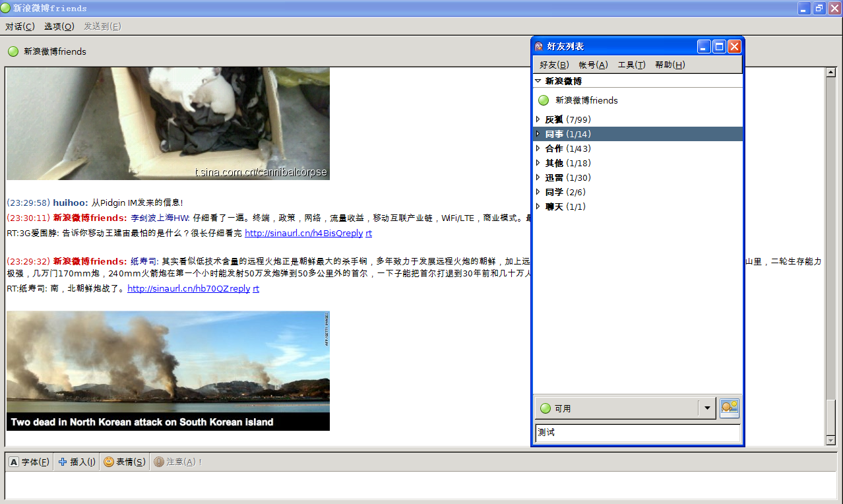Expand the 灰狐 (7/99) group
This screenshot has width=843, height=504.
[x=538, y=119]
